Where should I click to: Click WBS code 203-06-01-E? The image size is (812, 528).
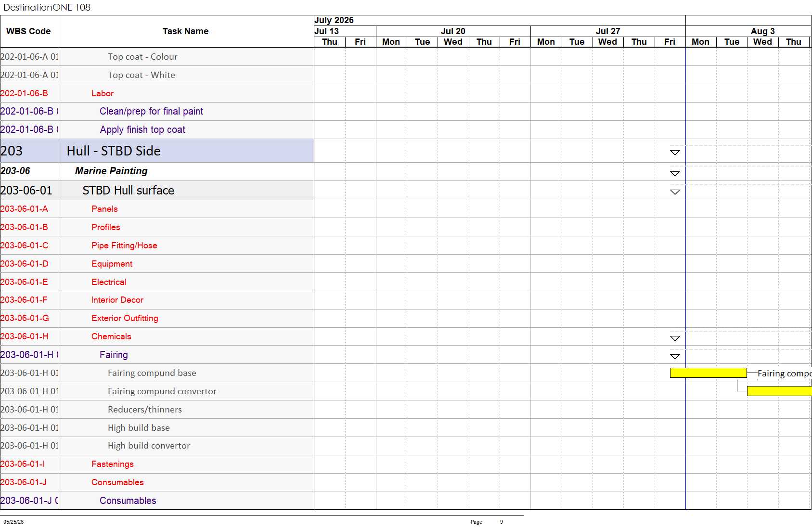[x=24, y=282]
